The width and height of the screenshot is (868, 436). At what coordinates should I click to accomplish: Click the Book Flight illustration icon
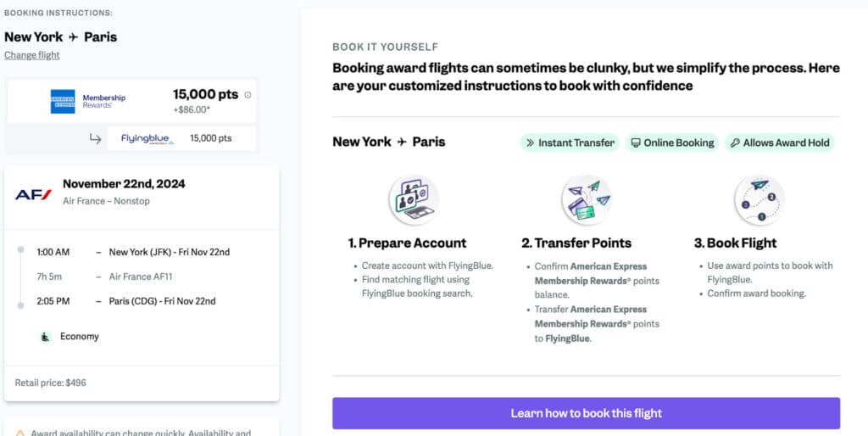[759, 200]
